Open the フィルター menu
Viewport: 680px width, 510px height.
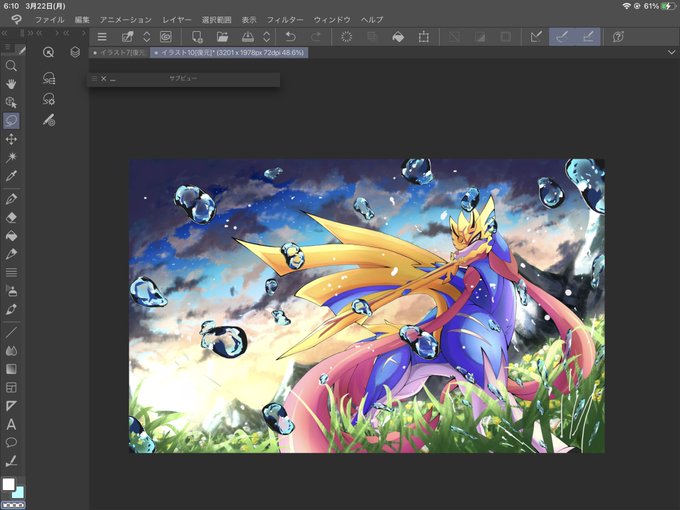click(x=284, y=20)
